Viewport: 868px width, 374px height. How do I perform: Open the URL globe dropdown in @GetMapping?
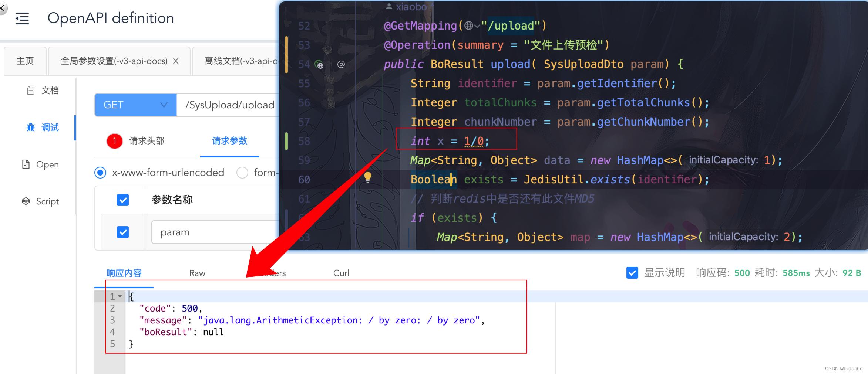click(x=472, y=25)
